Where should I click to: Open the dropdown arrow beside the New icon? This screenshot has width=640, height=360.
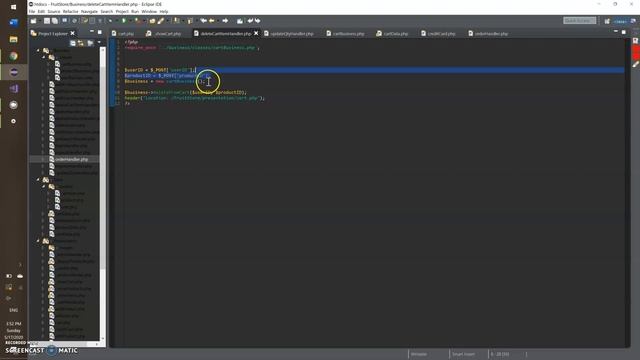coord(40,21)
